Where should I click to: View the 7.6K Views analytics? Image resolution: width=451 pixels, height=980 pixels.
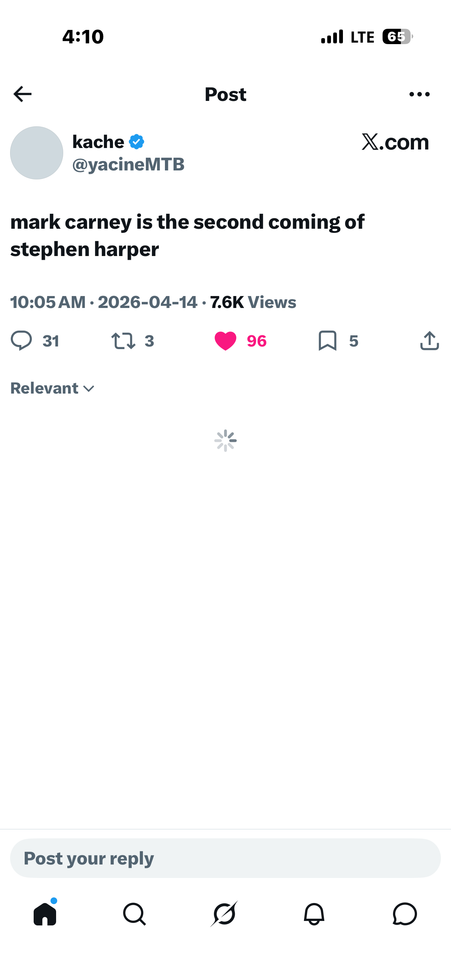253,302
